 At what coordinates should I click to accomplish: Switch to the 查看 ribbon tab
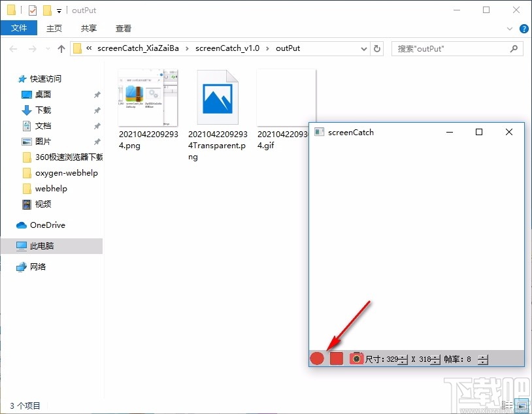[x=123, y=28]
